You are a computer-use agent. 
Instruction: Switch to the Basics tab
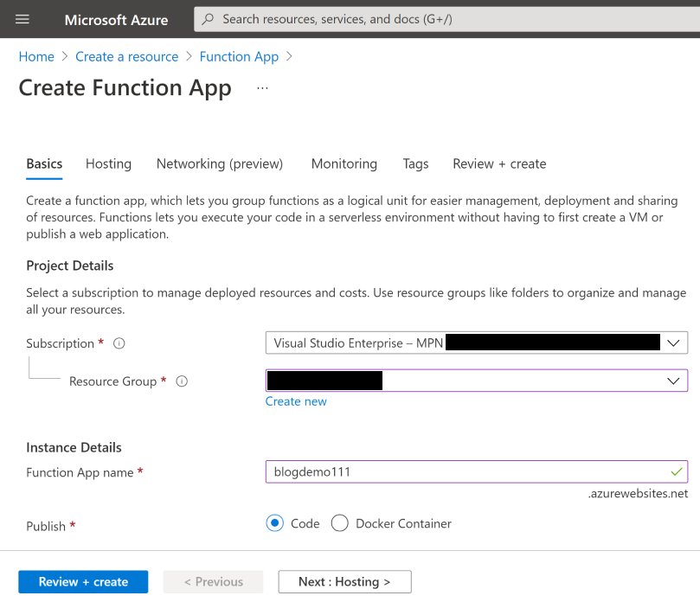coord(44,163)
